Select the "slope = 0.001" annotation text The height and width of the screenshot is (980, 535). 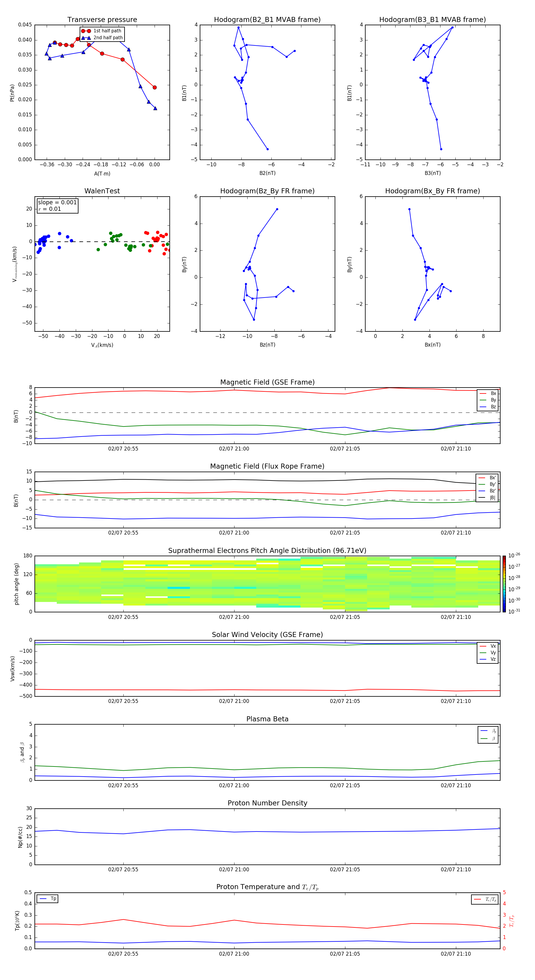[57, 203]
